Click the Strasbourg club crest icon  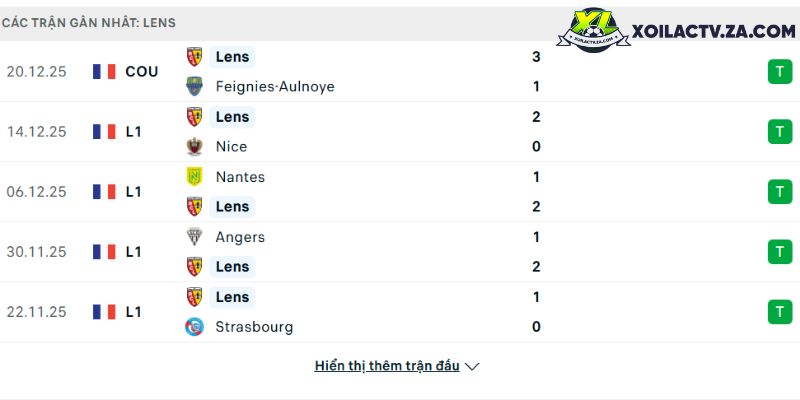(194, 327)
